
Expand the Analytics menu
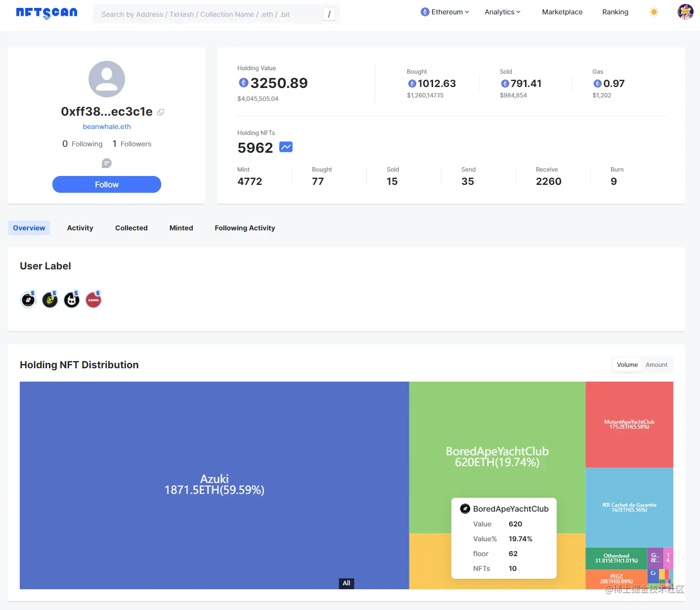pos(502,12)
